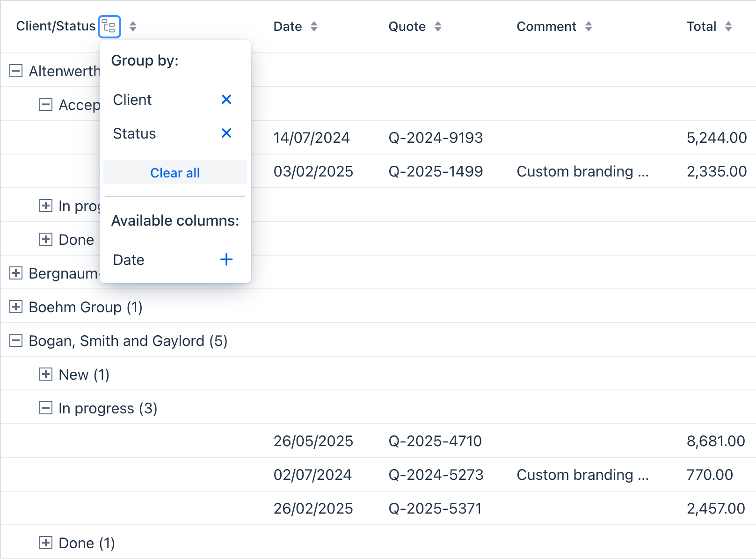Expand the Bergnaum client group
This screenshot has height=559, width=756.
[16, 273]
